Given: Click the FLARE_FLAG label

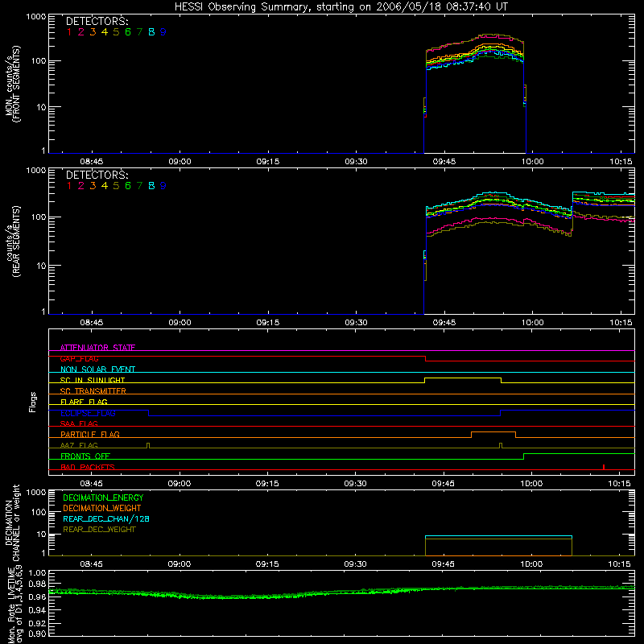Looking at the screenshot, I should click(x=84, y=402).
